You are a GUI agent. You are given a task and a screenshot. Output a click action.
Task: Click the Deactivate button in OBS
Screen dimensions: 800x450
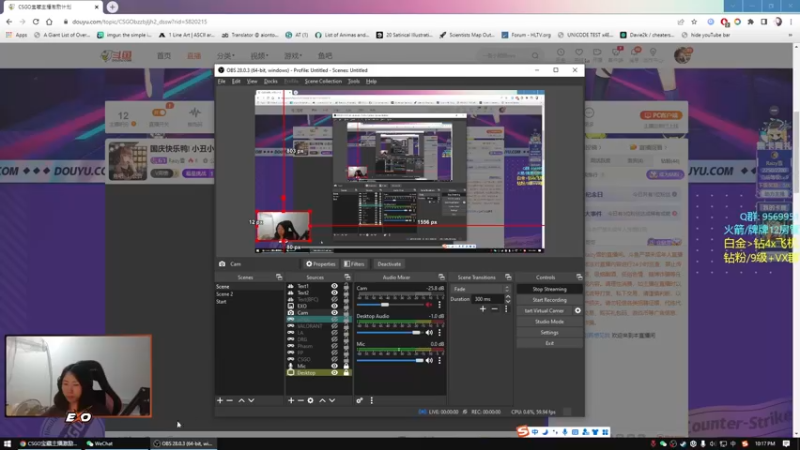point(389,264)
